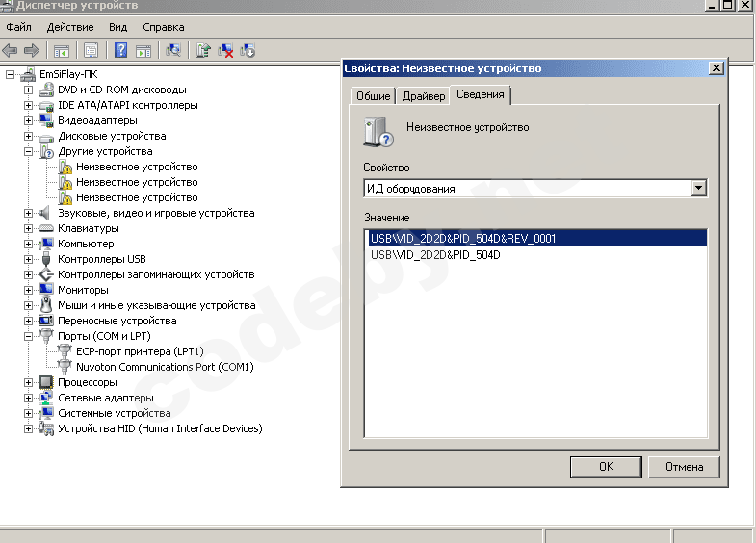
Task: Click the Процессоры label
Action: click(88, 382)
